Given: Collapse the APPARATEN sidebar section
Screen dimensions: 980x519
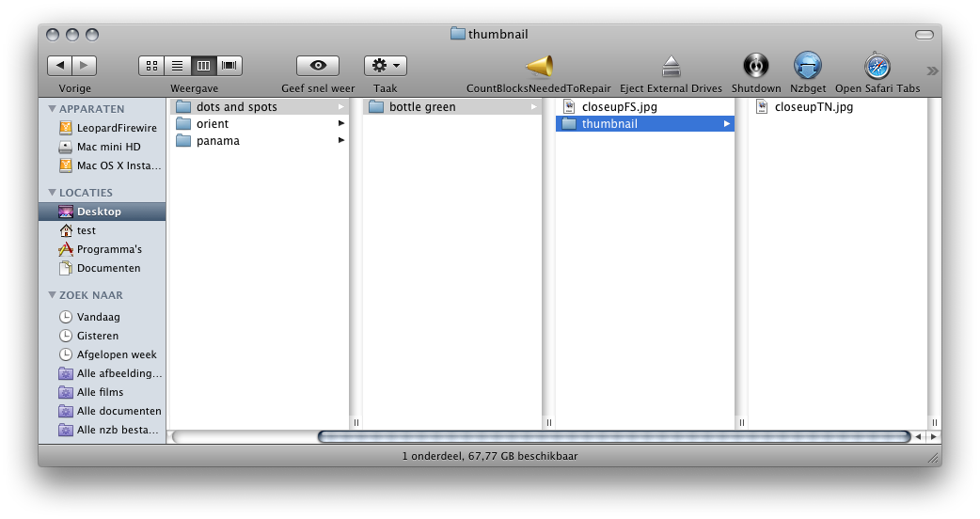Looking at the screenshot, I should click(x=52, y=109).
